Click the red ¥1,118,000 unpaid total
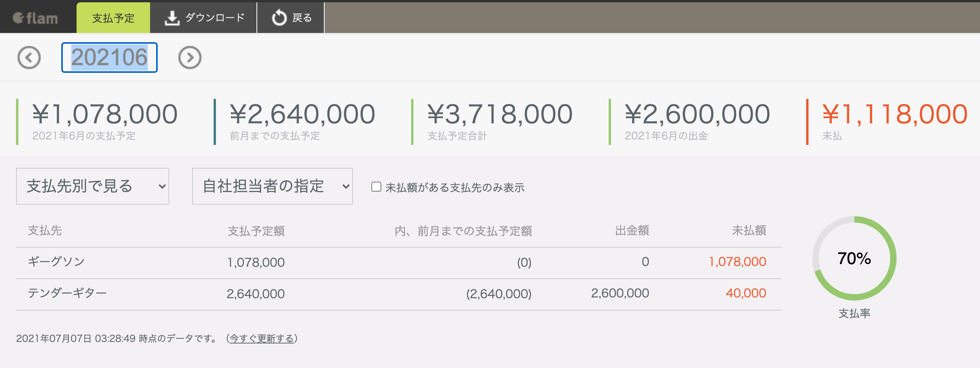Image resolution: width=980 pixels, height=368 pixels. point(895,114)
